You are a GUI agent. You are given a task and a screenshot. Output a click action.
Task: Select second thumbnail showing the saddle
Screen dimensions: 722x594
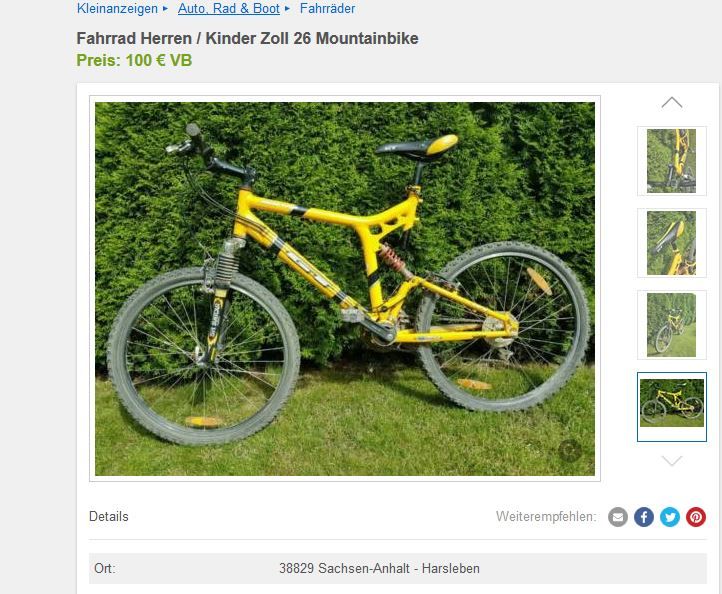[x=671, y=243]
